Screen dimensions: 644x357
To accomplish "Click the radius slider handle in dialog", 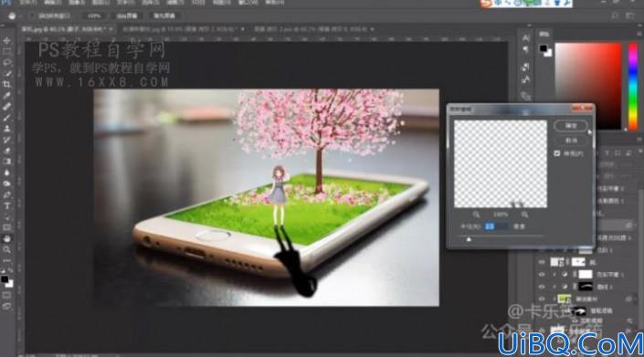I will (x=469, y=239).
